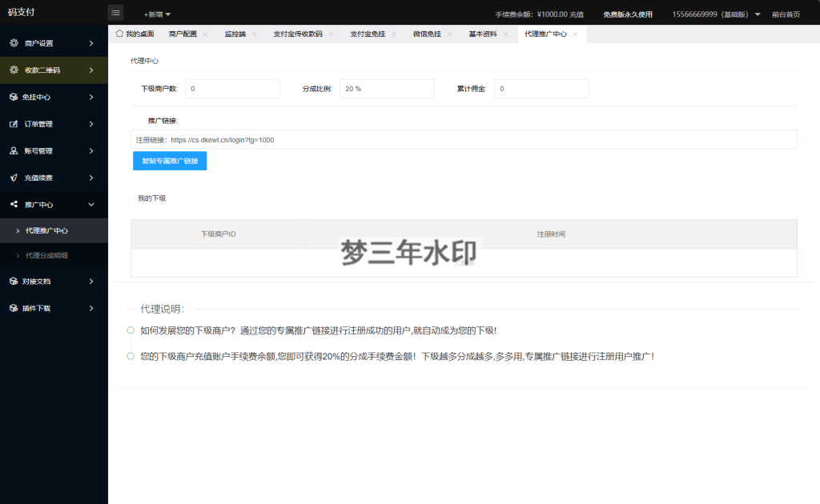Click the 代理说明 heading

coord(162,309)
